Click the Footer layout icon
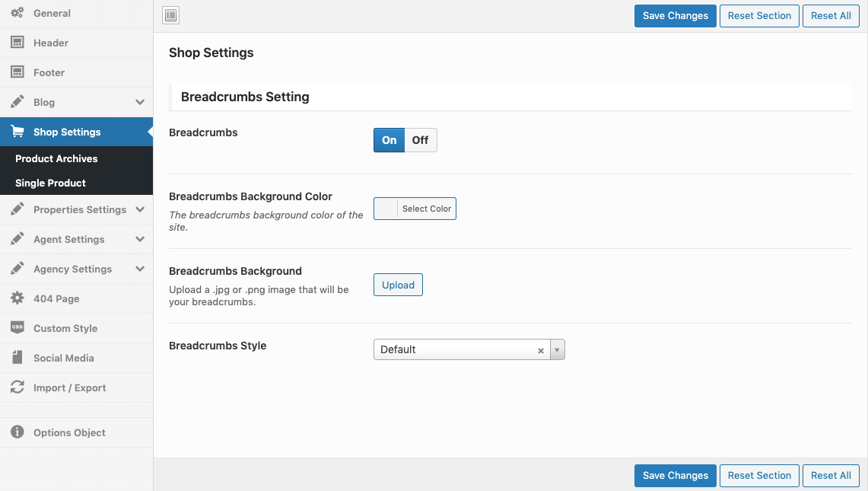This screenshot has height=491, width=868. 17,72
